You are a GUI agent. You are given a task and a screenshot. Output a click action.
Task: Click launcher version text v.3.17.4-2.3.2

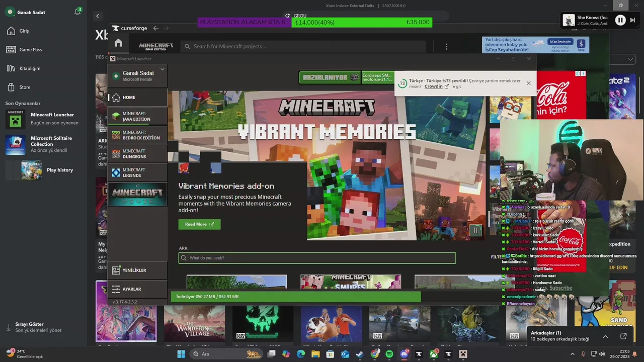(125, 302)
